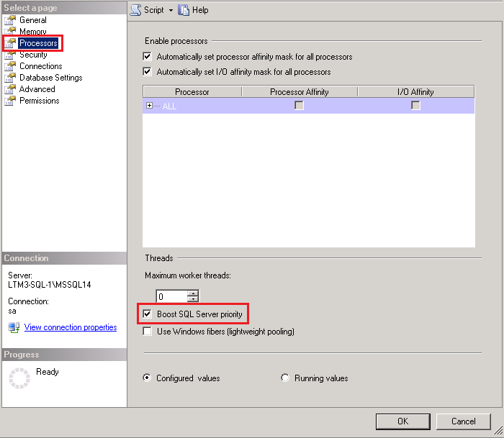Click the I/O Affinity column header

point(415,92)
